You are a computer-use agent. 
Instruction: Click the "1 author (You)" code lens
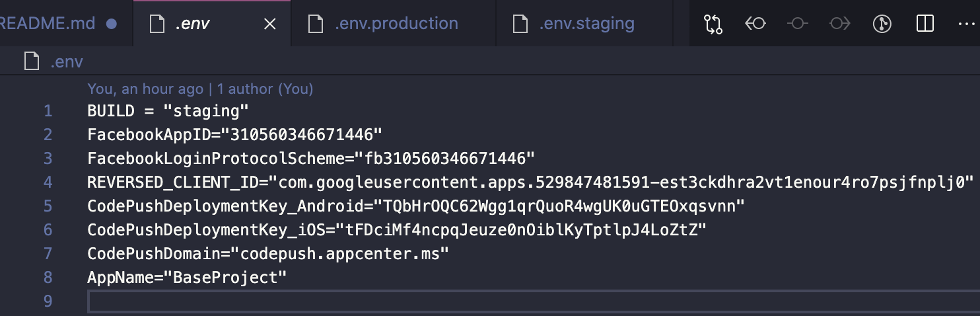pos(265,89)
